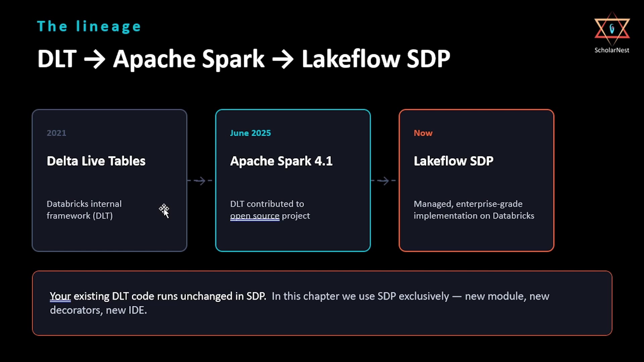Click the 'Lakeflow SDP' card heading
Viewport: 644px width, 362px height.
tap(453, 161)
